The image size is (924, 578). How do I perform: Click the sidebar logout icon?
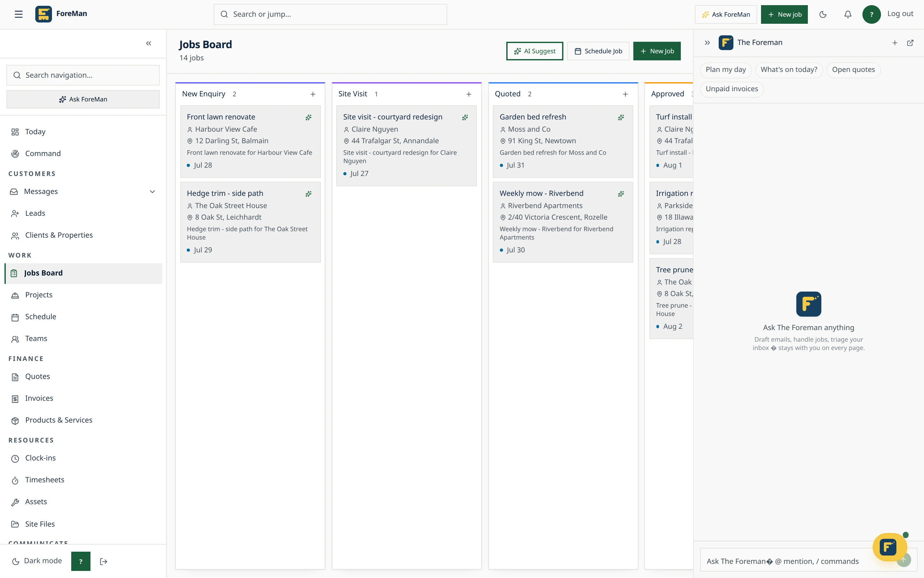pyautogui.click(x=104, y=561)
